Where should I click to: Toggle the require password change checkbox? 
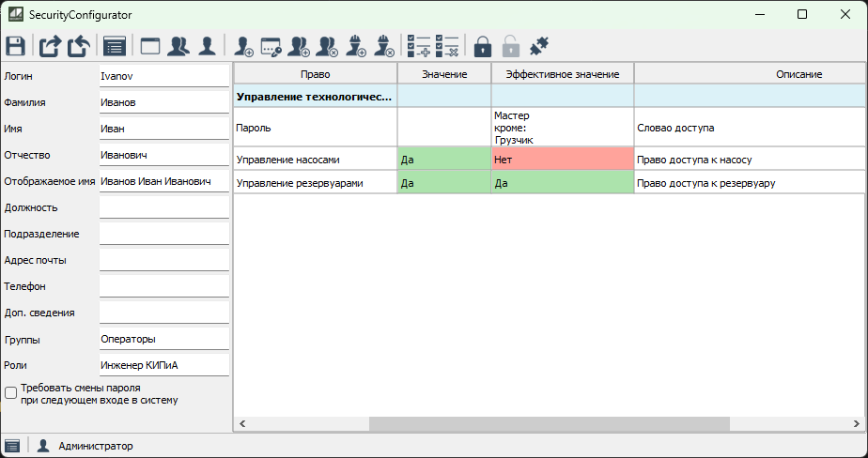pos(11,393)
